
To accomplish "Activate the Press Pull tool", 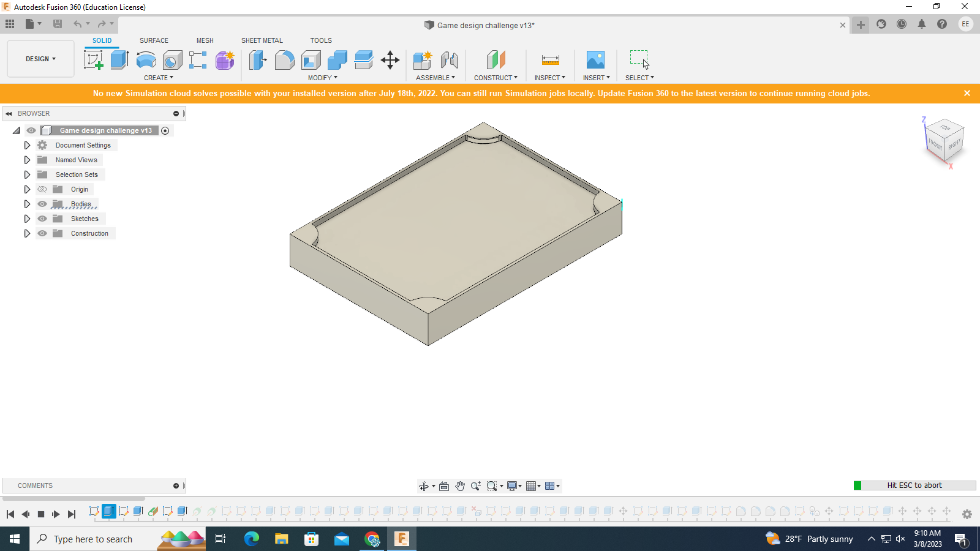I will [x=258, y=59].
